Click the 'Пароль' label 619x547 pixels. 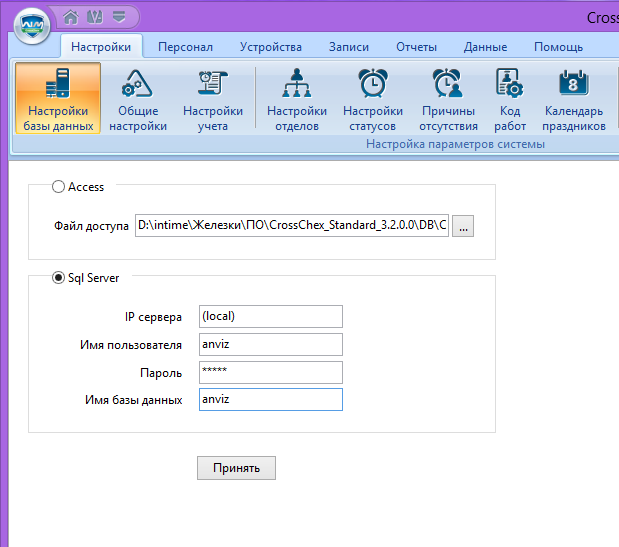[x=161, y=373]
